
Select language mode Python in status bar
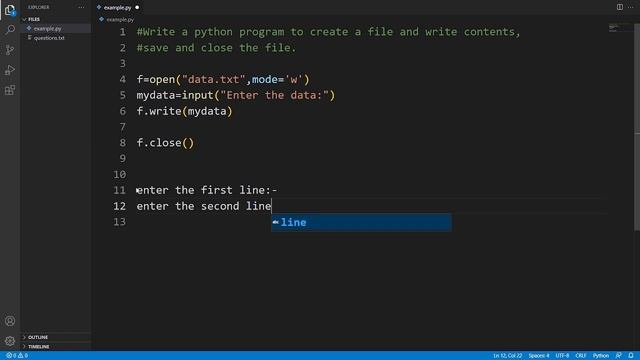coord(601,356)
